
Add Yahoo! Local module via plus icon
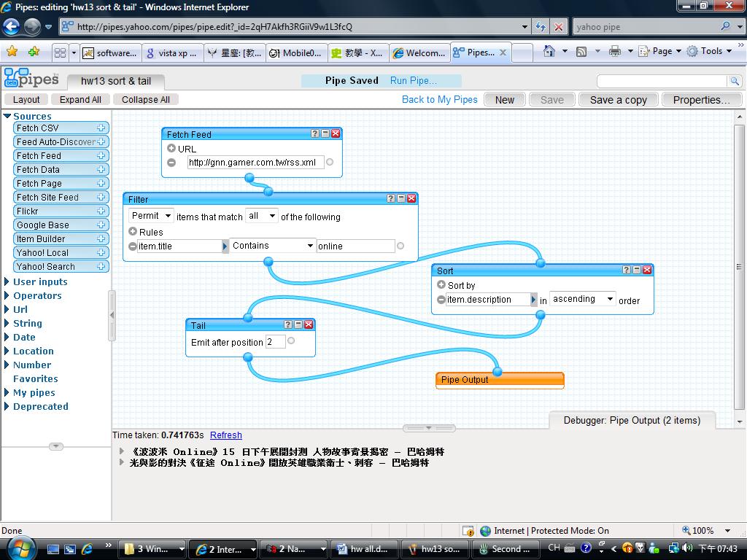click(x=101, y=252)
